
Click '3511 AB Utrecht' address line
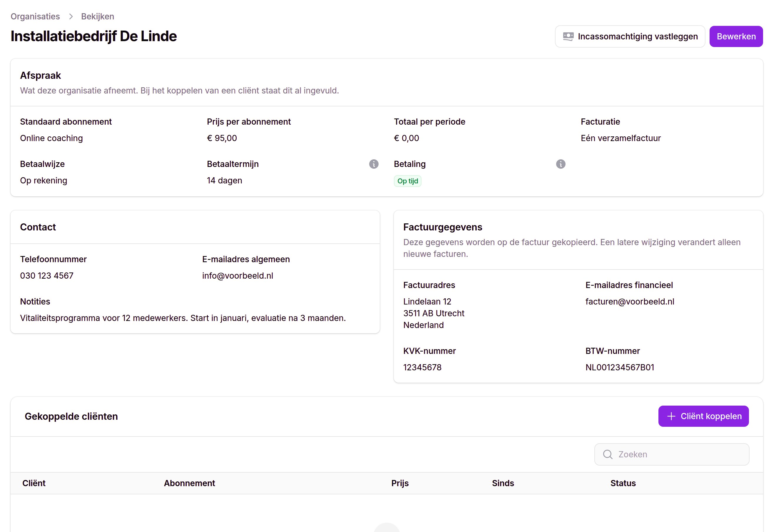tap(434, 313)
